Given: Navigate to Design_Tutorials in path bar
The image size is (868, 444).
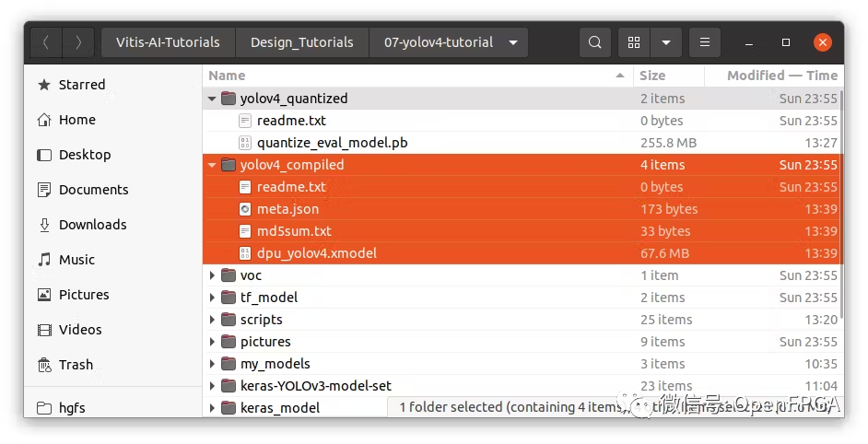Looking at the screenshot, I should 301,42.
